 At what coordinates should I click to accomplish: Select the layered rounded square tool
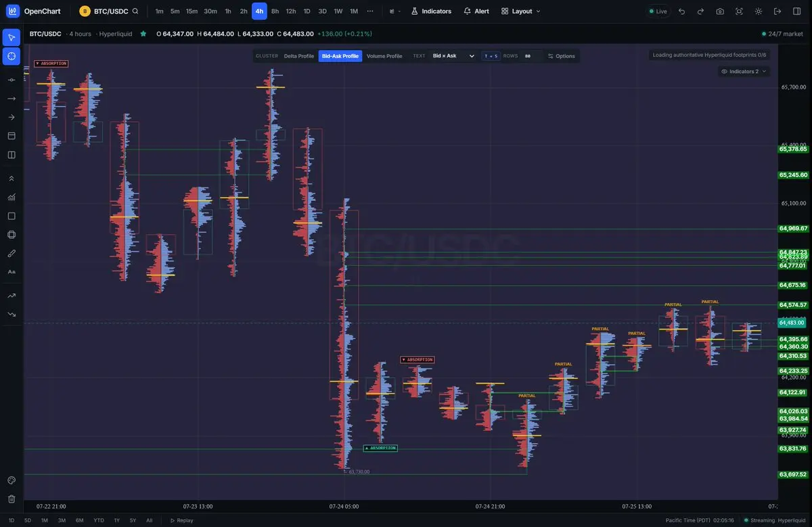12,235
